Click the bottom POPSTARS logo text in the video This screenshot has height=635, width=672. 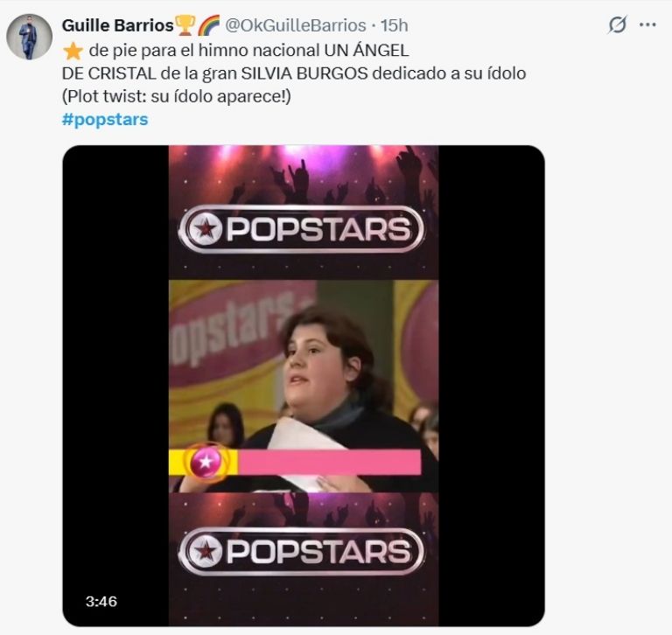318,551
